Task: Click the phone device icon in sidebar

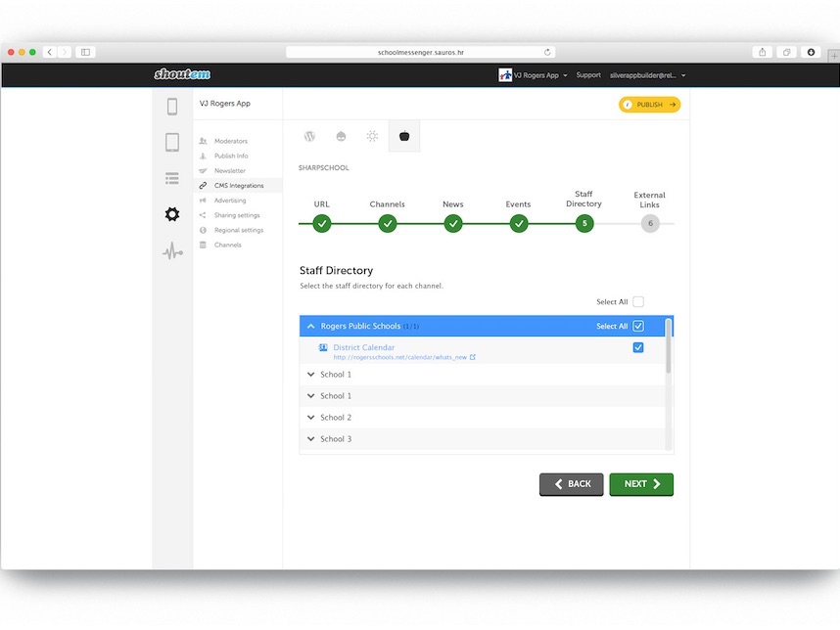Action: (172, 108)
